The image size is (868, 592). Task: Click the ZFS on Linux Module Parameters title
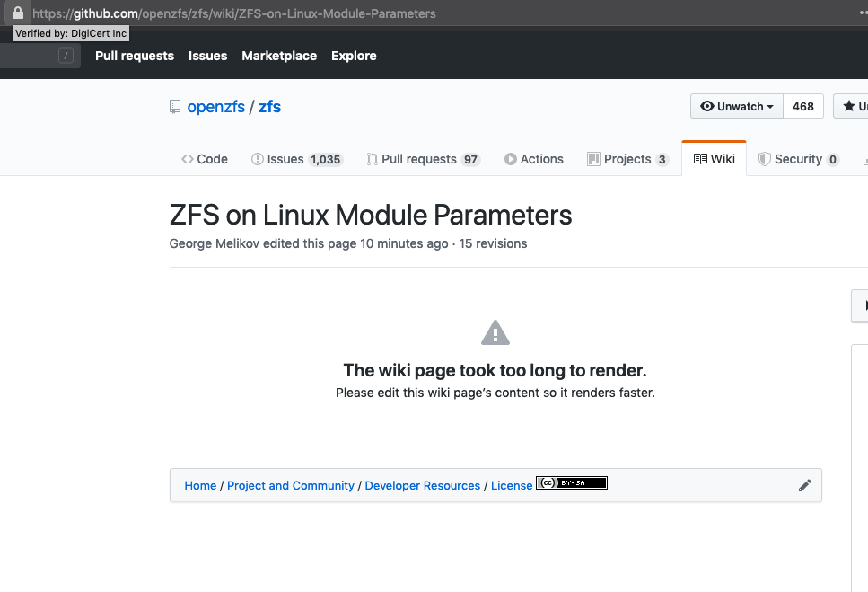click(371, 215)
